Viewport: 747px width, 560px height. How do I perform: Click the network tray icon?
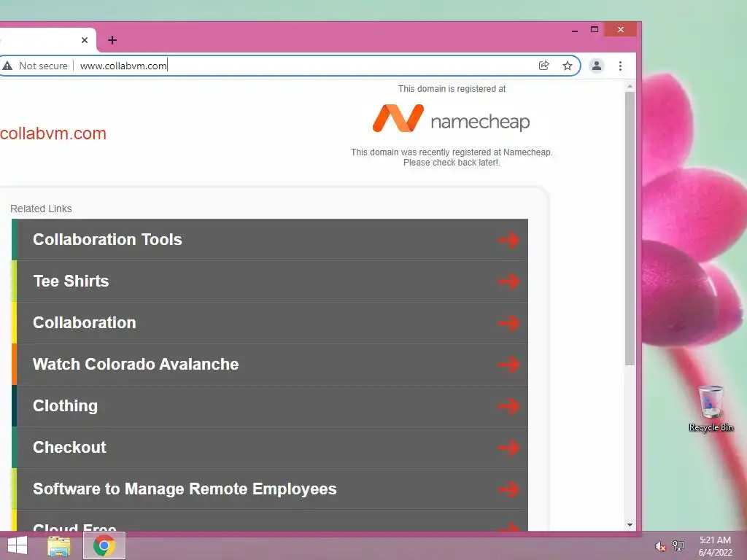[678, 546]
